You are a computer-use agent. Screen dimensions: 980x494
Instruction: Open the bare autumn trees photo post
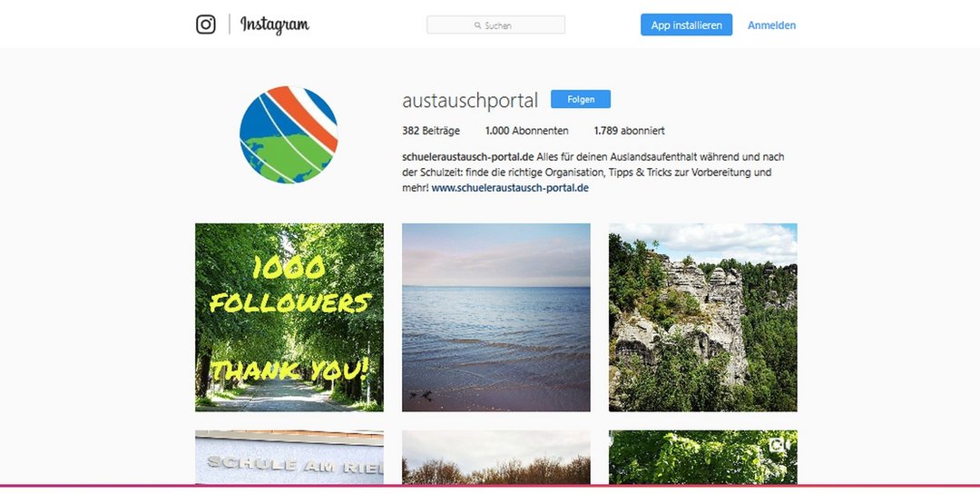click(x=496, y=457)
